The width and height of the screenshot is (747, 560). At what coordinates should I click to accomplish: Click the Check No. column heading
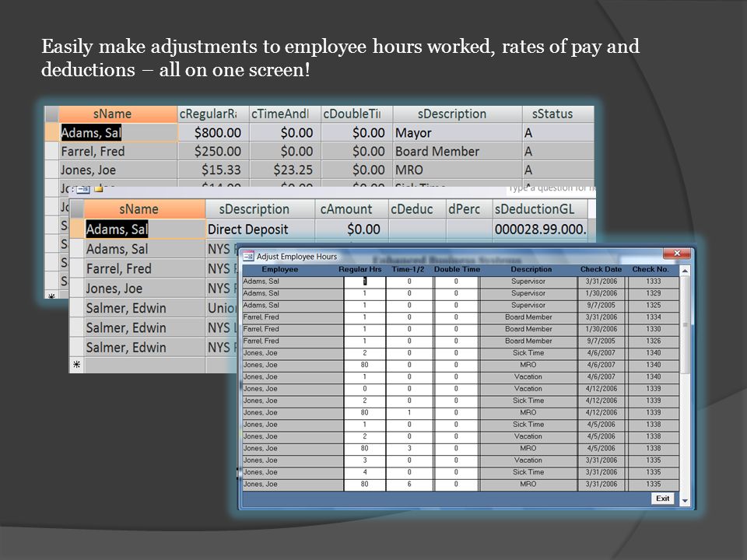tap(651, 269)
